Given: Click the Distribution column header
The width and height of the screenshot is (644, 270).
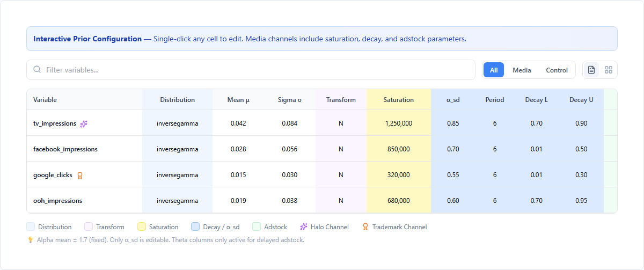Looking at the screenshot, I should [x=178, y=100].
